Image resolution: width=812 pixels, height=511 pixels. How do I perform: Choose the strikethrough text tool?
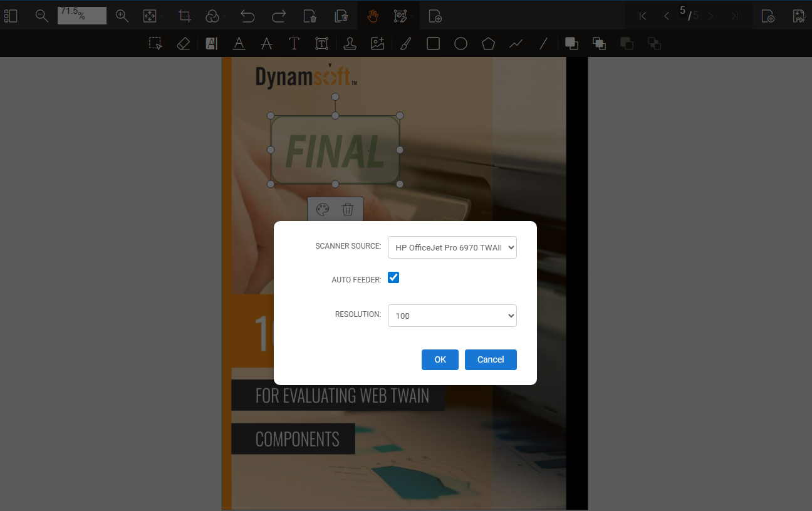point(266,43)
